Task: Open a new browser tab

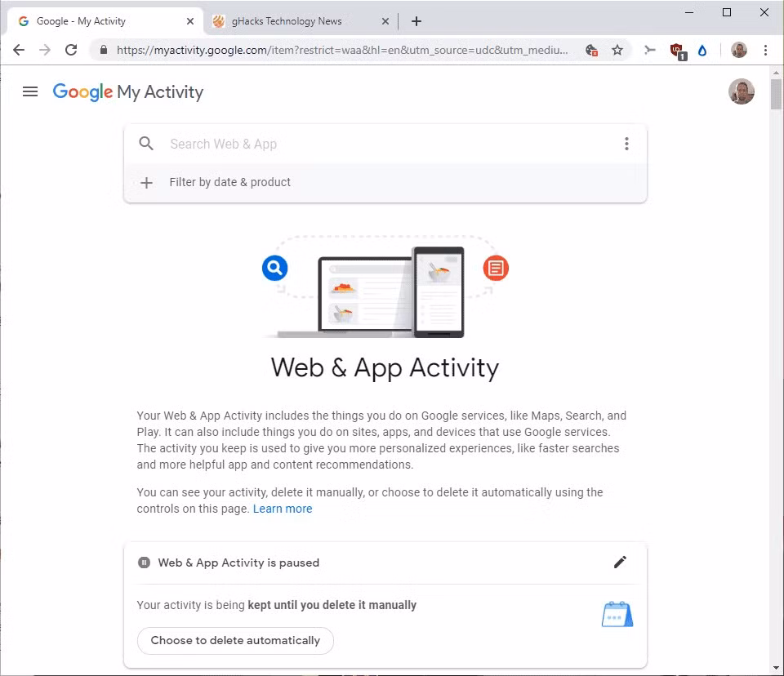Action: click(x=416, y=21)
